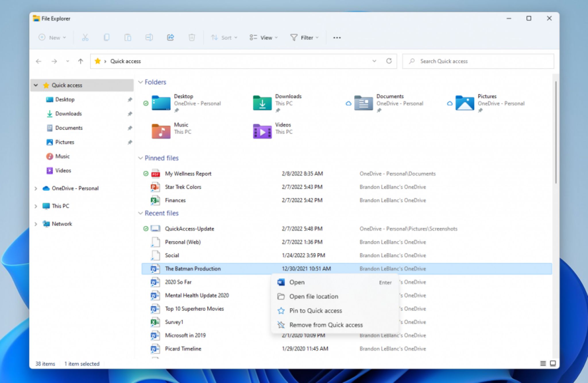Click the Delete icon in toolbar

point(192,38)
